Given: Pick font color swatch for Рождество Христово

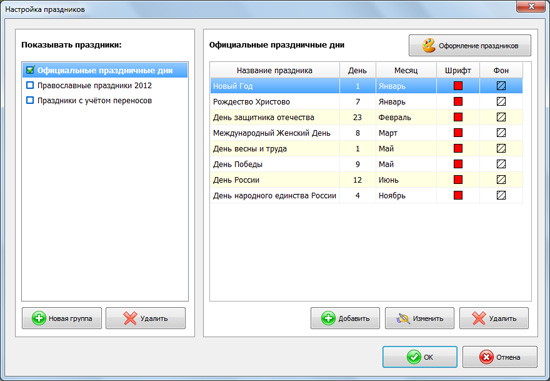Looking at the screenshot, I should [458, 101].
